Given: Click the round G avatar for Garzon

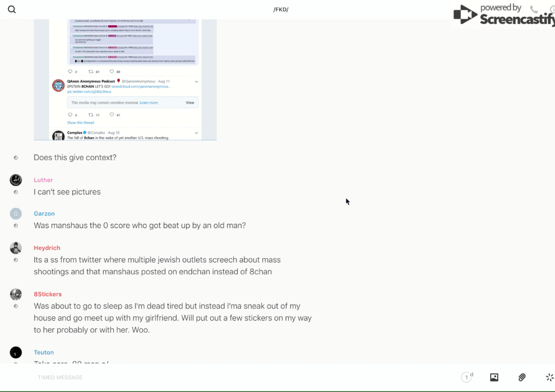Looking at the screenshot, I should point(16,213).
